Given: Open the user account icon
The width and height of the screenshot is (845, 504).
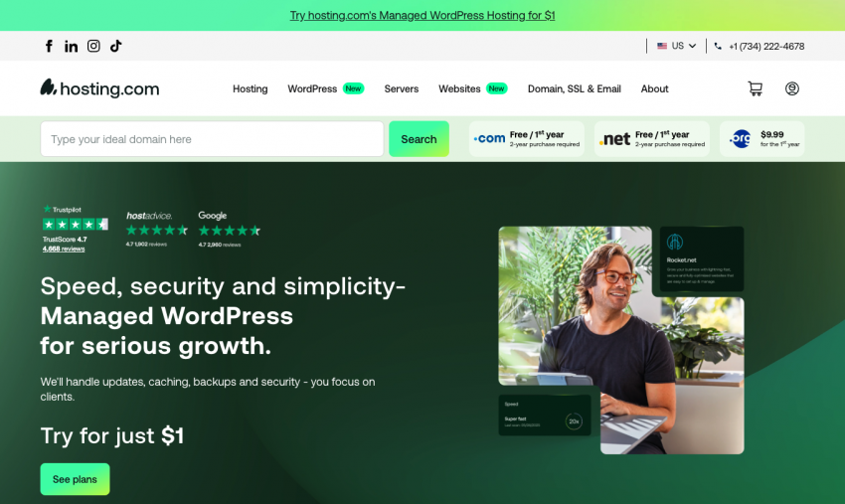Looking at the screenshot, I should [x=791, y=88].
